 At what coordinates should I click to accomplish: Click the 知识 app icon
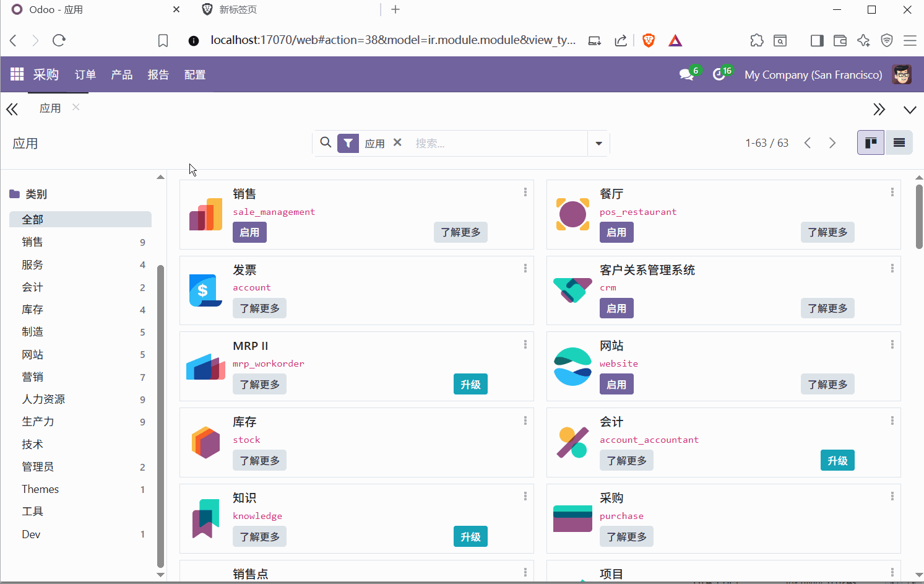click(x=205, y=519)
